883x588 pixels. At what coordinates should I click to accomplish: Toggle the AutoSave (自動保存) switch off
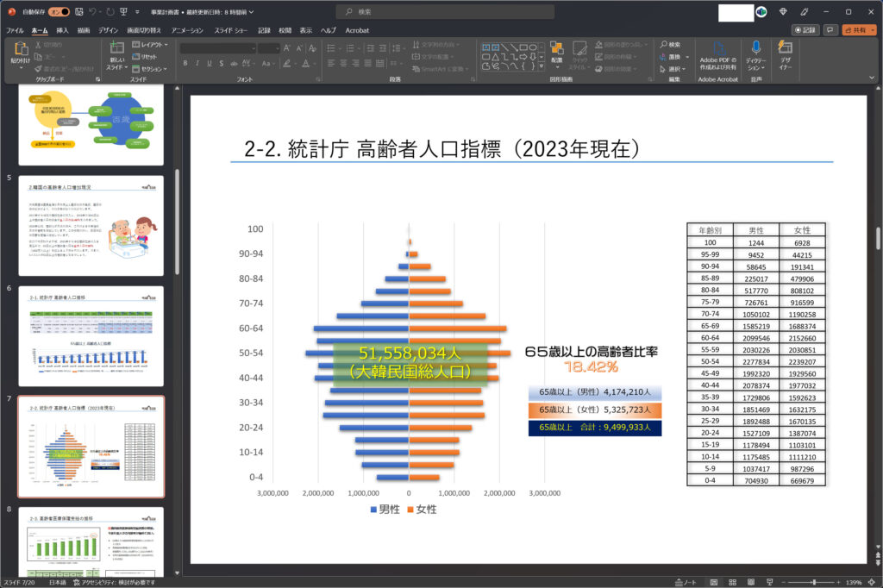pyautogui.click(x=59, y=12)
